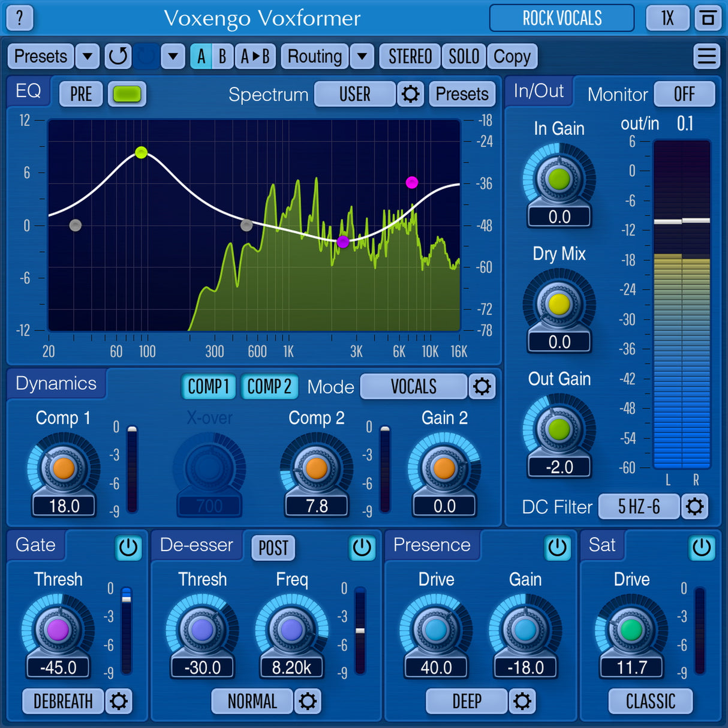Click the DEBREATH button
The width and height of the screenshot is (728, 728).
62,702
